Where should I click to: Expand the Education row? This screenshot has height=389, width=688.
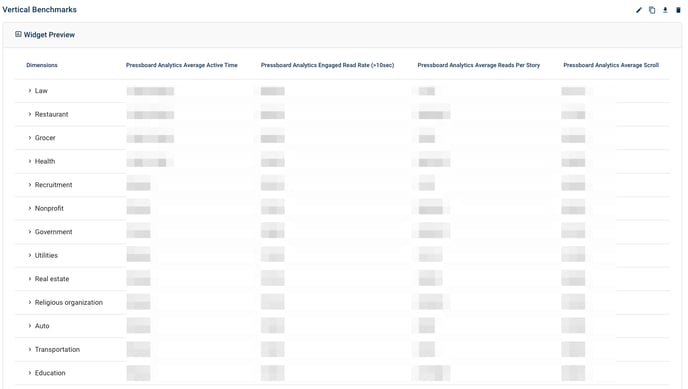click(30, 373)
